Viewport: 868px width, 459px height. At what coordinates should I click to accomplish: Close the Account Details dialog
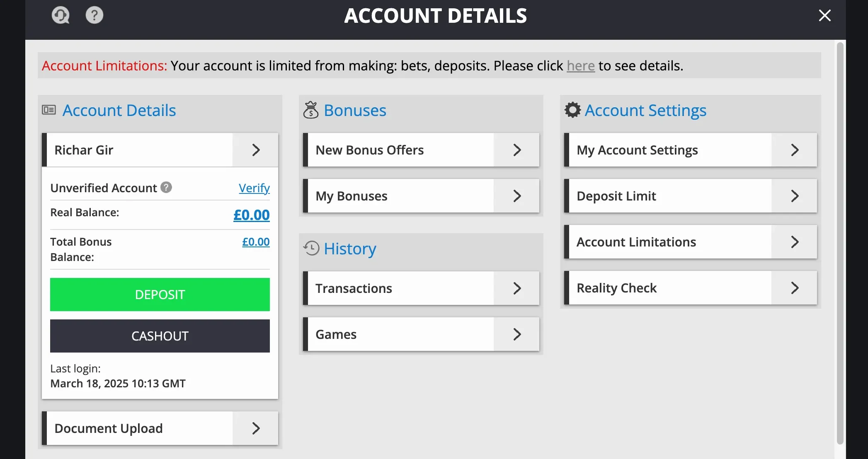pyautogui.click(x=825, y=15)
